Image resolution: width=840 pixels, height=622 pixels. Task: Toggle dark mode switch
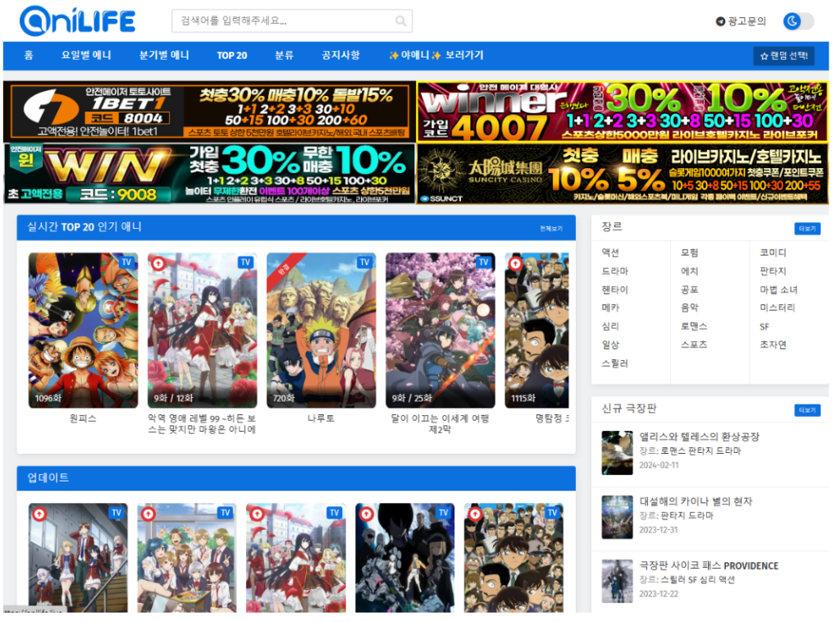tap(798, 21)
